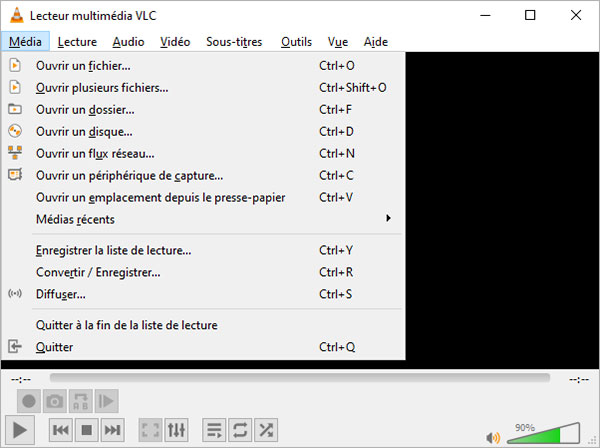Click elapsed time label on left

pos(21,379)
